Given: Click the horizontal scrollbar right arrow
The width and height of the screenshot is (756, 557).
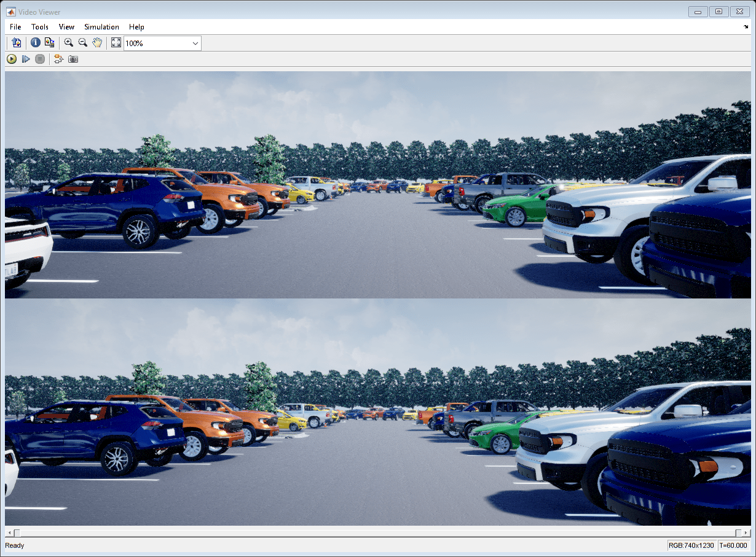Looking at the screenshot, I should pos(747,532).
